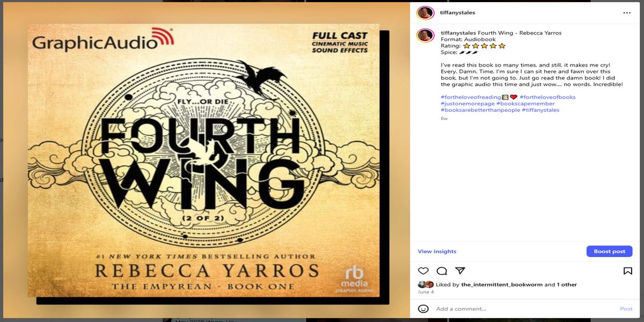Open the #bookscapemember hashtag
This screenshot has height=322, width=644.
click(525, 104)
